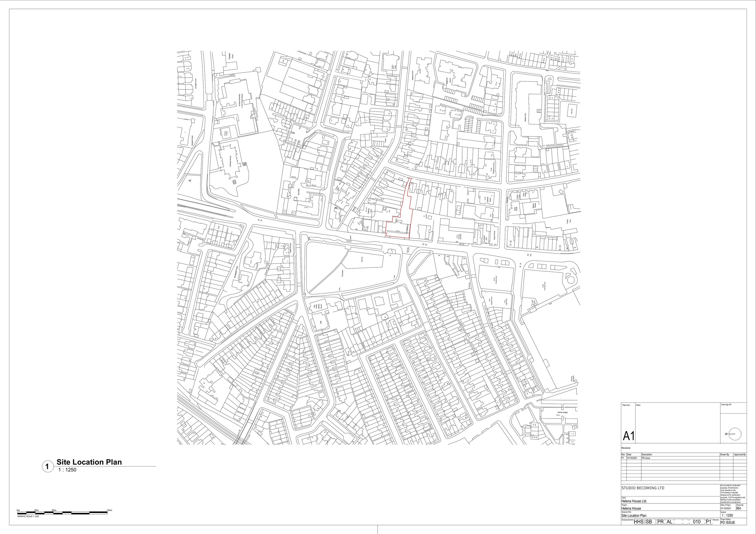Select the Drawn By column header

725,454
